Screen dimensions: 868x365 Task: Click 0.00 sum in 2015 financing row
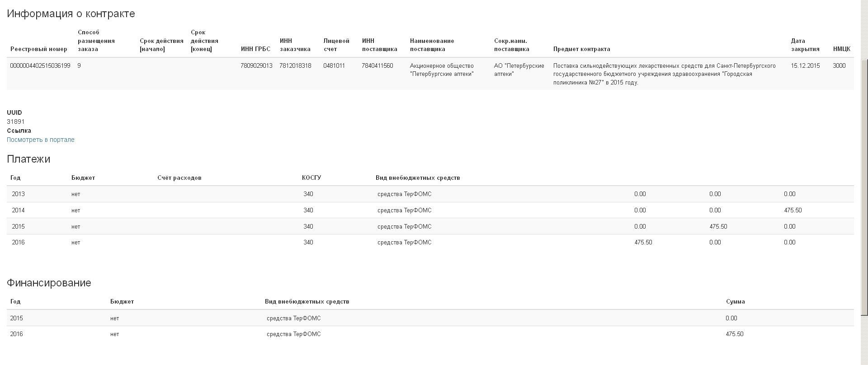[x=731, y=318]
